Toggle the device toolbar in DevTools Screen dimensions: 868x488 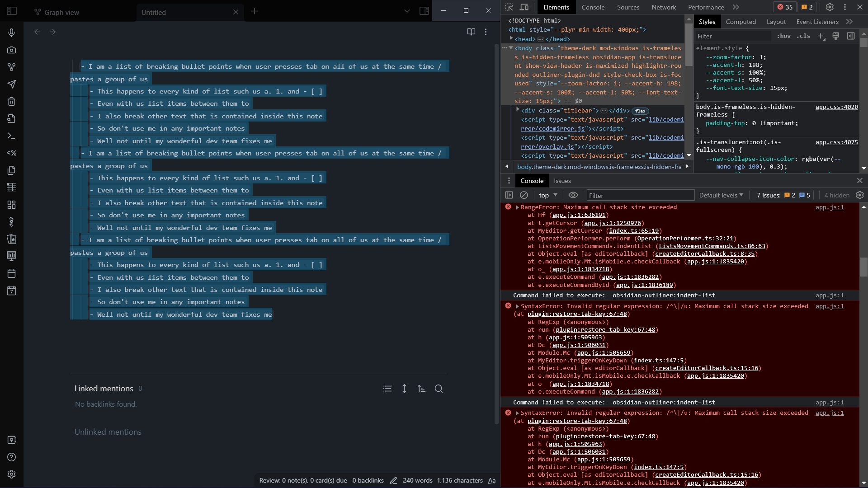(524, 7)
